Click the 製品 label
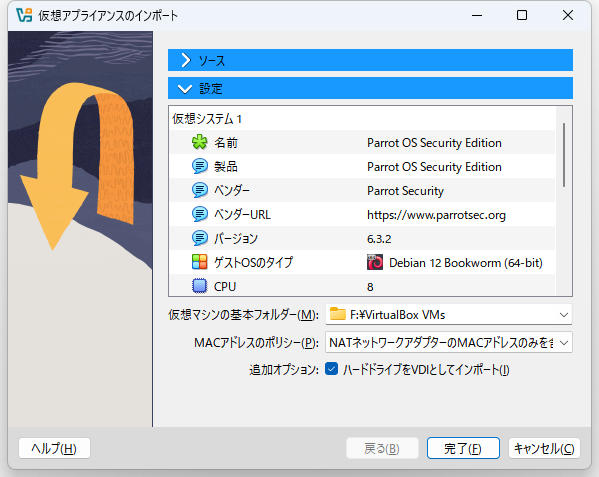The image size is (599, 477). click(x=226, y=167)
